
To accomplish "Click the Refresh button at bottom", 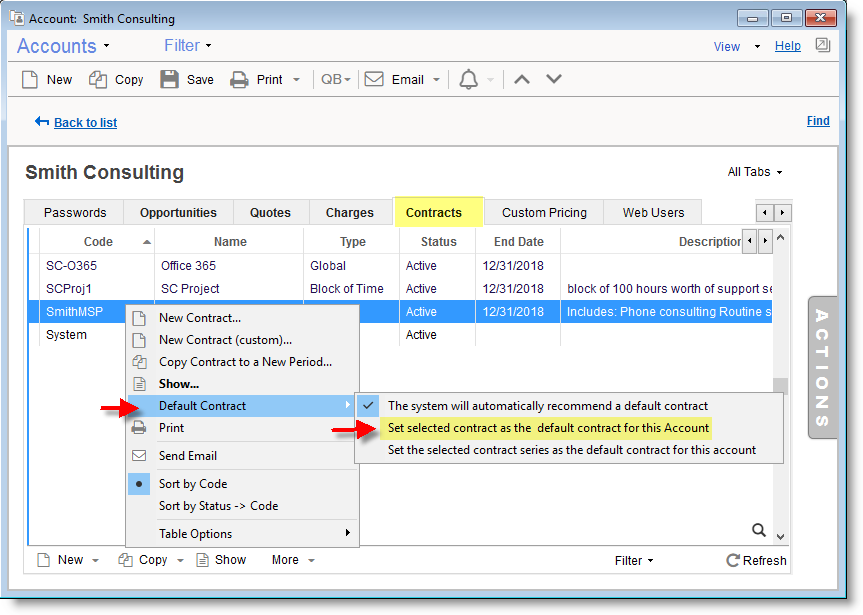I will [x=756, y=560].
